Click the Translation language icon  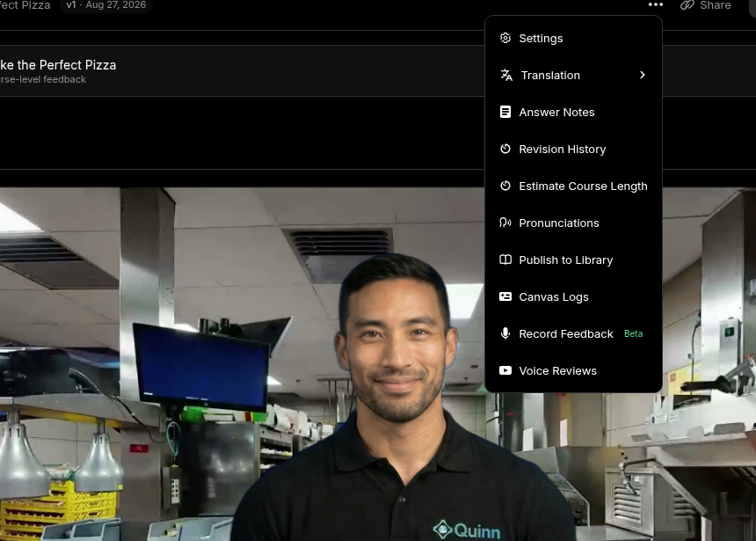tap(506, 75)
